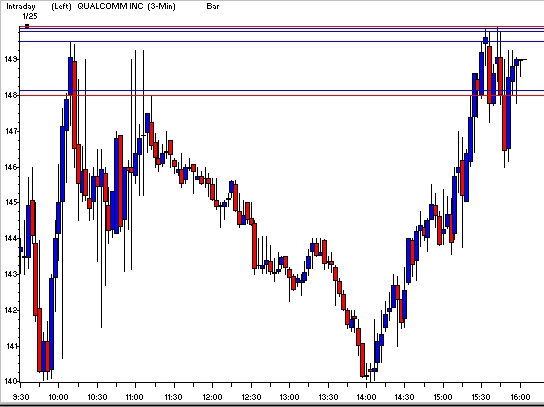Viewport: 544px width, 407px height.
Task: Click the 13:30 time axis label
Action: point(328,397)
